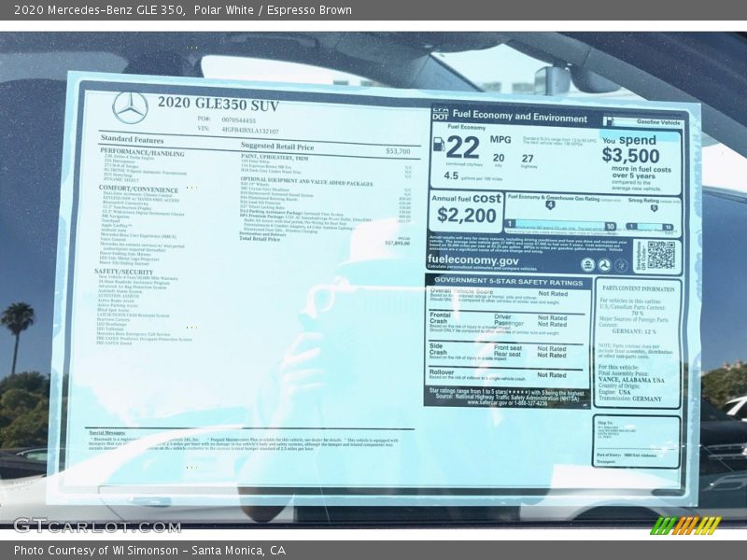Click the Mercedes-Benz star logo on the sticker

(x=130, y=107)
